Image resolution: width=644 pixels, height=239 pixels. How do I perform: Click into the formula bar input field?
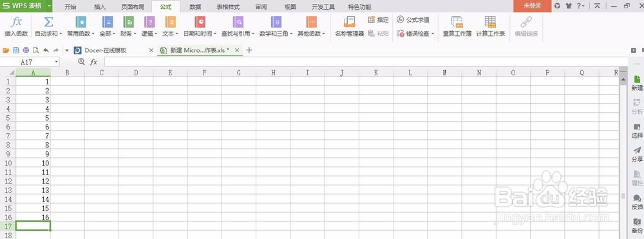click(x=366, y=62)
